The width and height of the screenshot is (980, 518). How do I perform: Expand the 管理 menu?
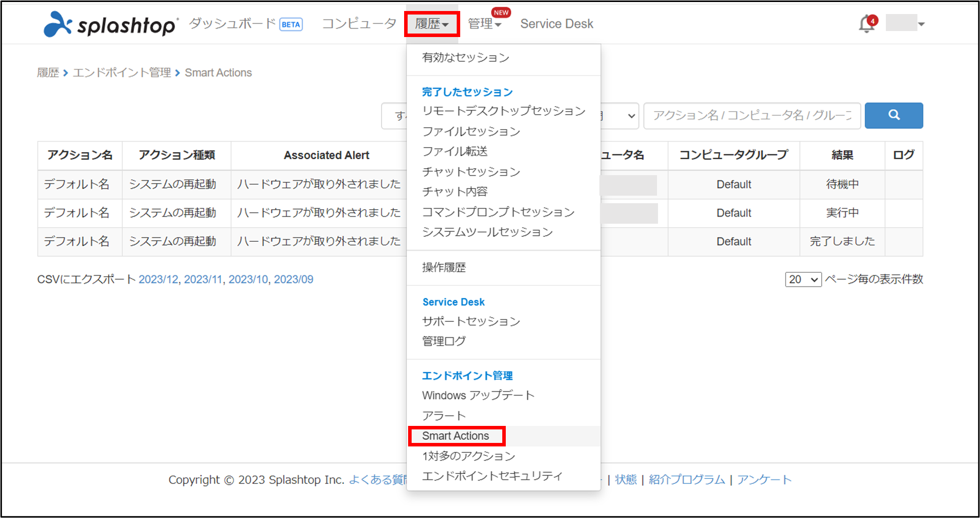pos(484,24)
